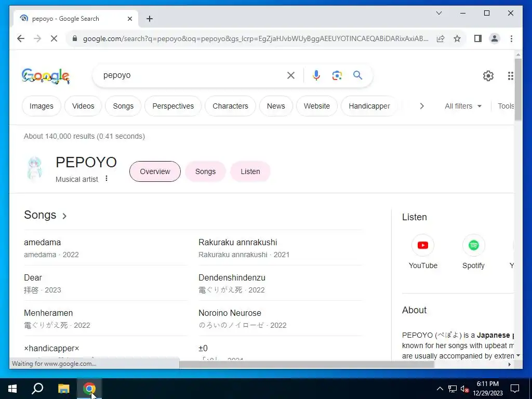
Task: Open Windows taskbar search
Action: pyautogui.click(x=37, y=389)
